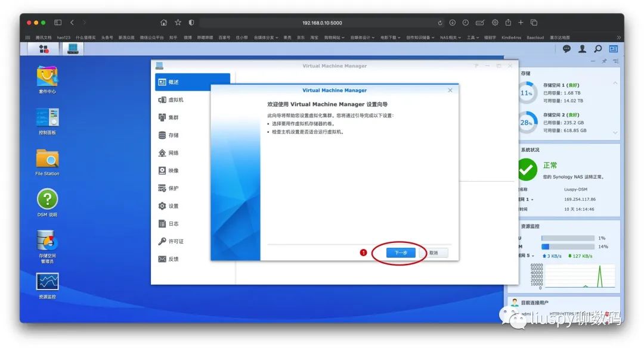Expand 工具 bookmarks folder
The width and height of the screenshot is (644, 349).
473,38
